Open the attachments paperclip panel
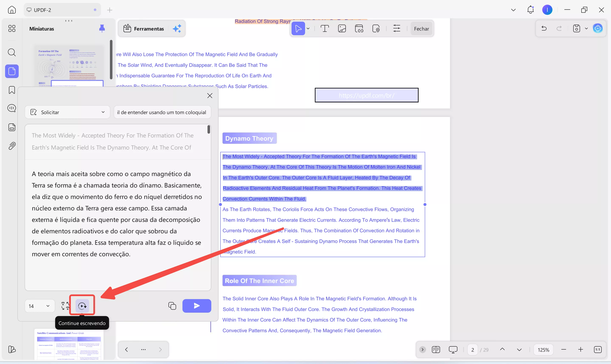The image size is (611, 364). 12,146
